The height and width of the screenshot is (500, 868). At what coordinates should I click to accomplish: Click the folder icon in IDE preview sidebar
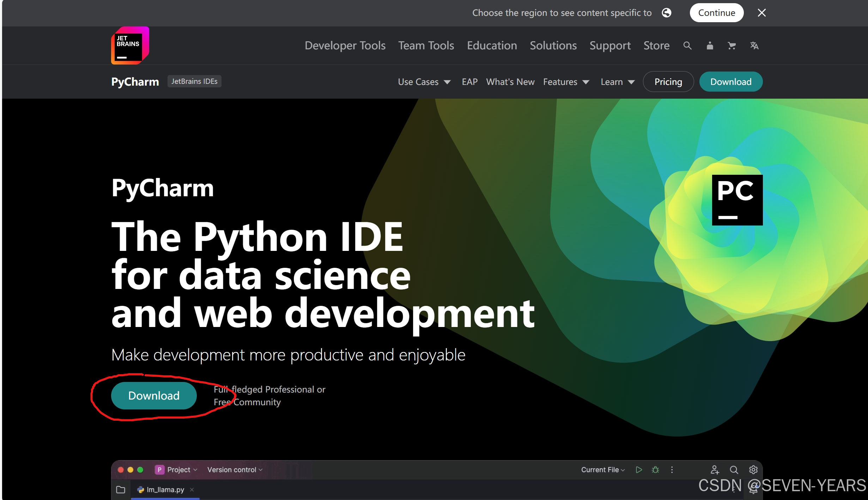tap(121, 489)
